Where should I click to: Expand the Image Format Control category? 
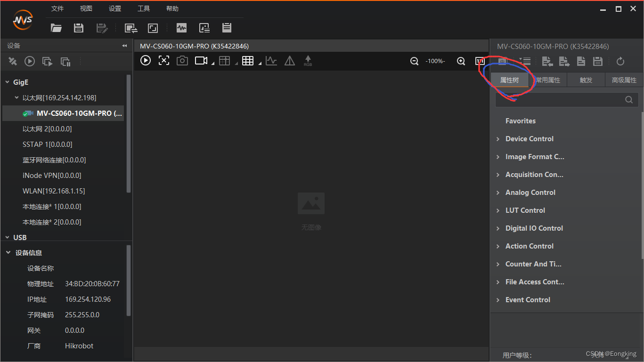498,157
